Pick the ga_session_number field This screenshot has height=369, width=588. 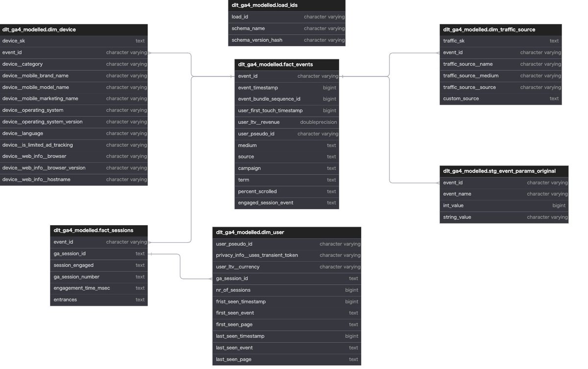[99, 277]
